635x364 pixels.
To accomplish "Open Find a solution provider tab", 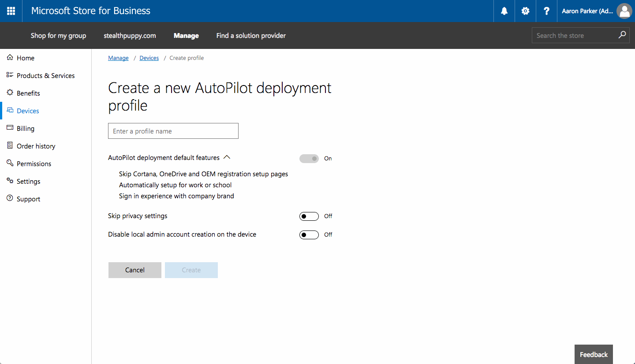I will click(x=251, y=36).
